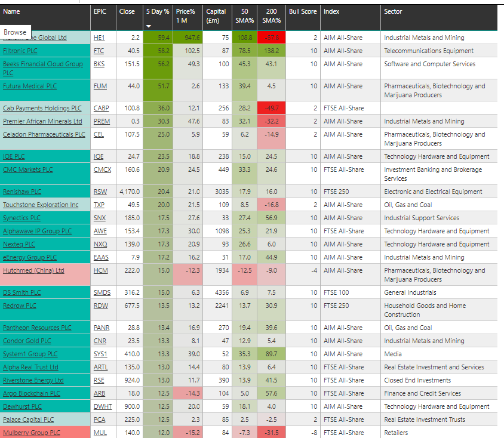Sort by Close column header
The image size is (504, 438).
point(127,11)
